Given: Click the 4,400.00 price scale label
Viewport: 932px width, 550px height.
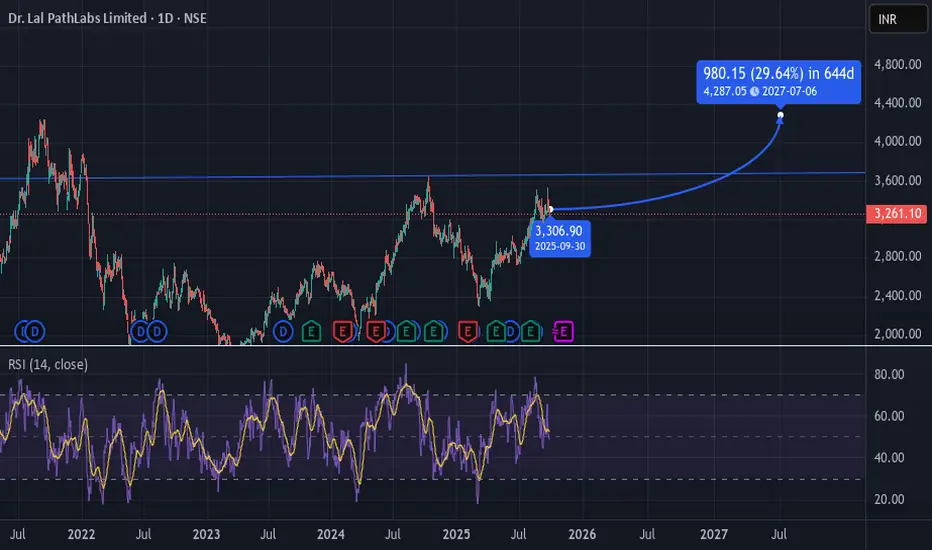Looking at the screenshot, I should [898, 102].
